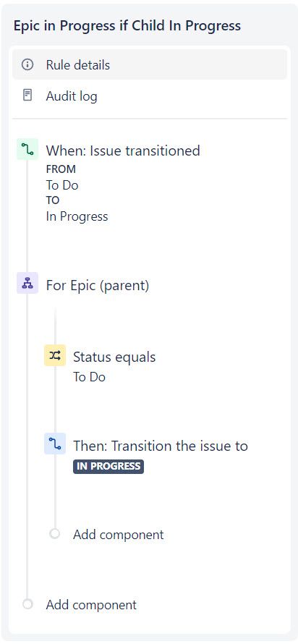Click the rule title Epic in Progress if Child
This screenshot has height=644, width=298.
127,26
